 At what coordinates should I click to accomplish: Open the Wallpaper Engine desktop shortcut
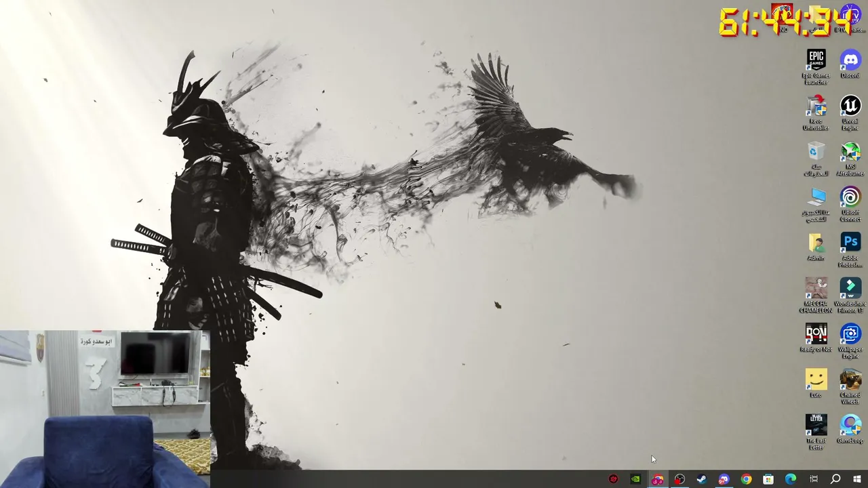pos(850,341)
